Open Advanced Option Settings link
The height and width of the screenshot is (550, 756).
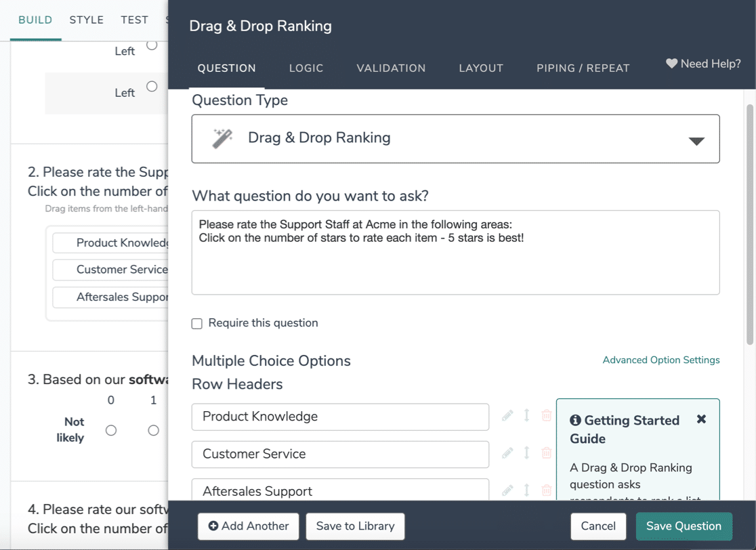coord(661,360)
